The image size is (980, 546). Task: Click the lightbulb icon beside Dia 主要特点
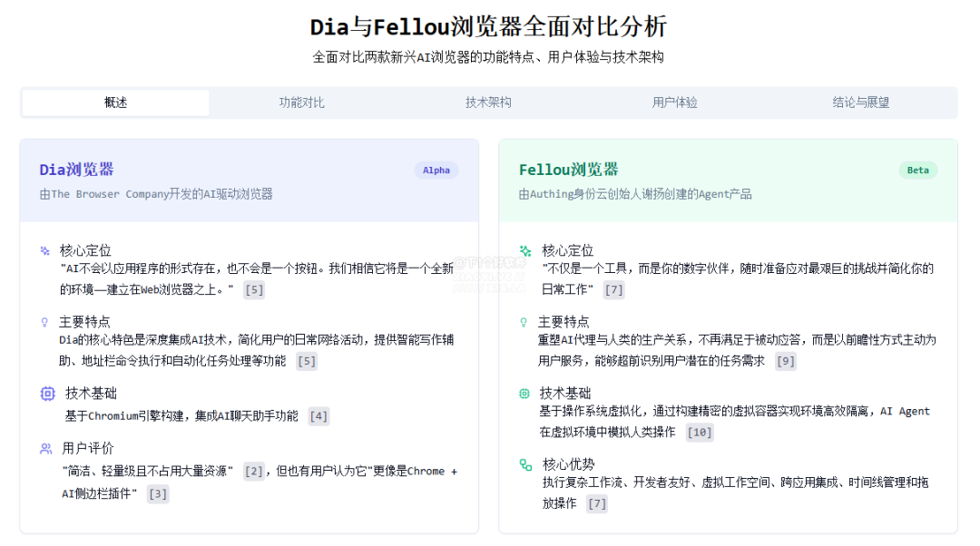pyautogui.click(x=44, y=322)
